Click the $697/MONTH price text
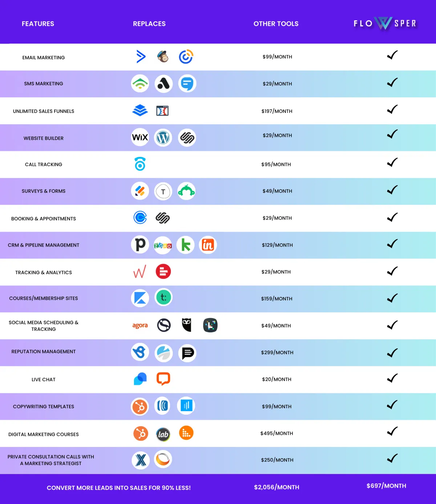This screenshot has height=504, width=436. point(386,486)
